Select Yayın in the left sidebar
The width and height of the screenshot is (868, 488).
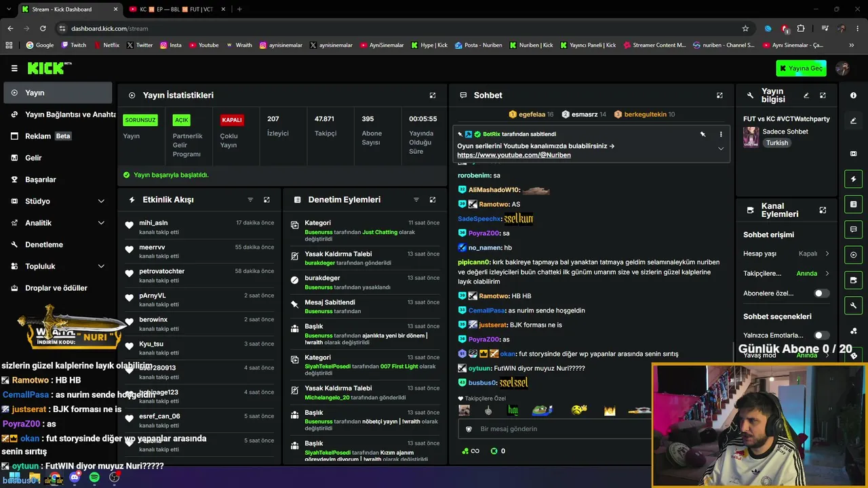(59, 93)
